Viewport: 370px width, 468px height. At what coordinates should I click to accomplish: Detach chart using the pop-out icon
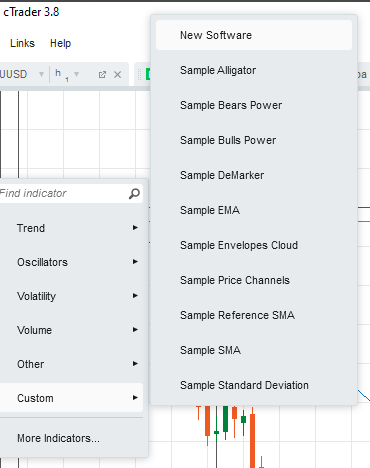point(102,75)
